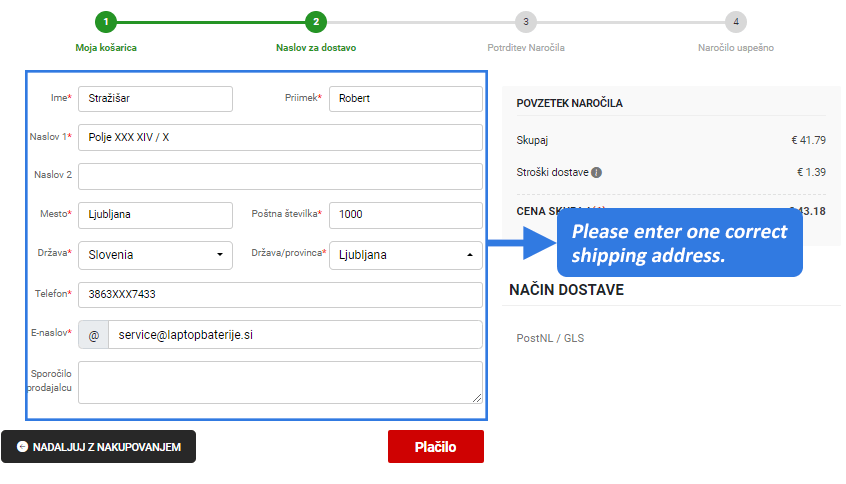Click the Mesto field with Ljubljana
Screen dimensions: 846x484
coord(155,215)
